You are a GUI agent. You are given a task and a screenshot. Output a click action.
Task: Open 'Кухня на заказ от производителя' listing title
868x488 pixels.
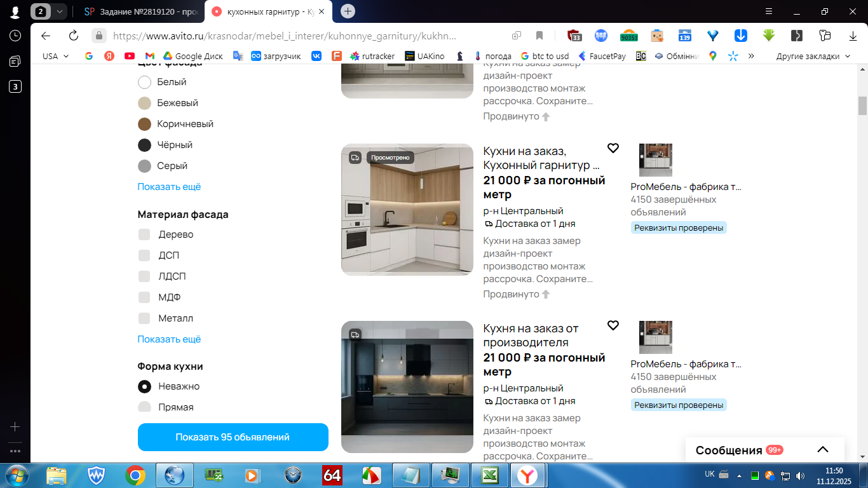[x=531, y=335]
